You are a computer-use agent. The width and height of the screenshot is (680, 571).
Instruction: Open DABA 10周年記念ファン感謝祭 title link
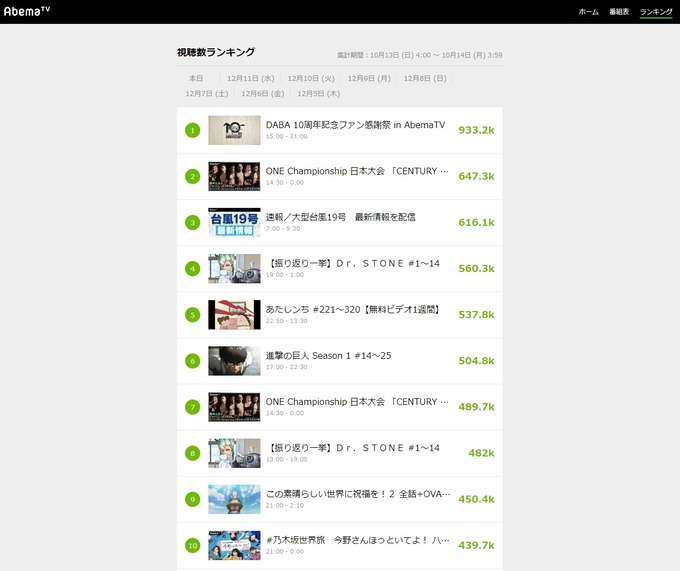coord(355,125)
